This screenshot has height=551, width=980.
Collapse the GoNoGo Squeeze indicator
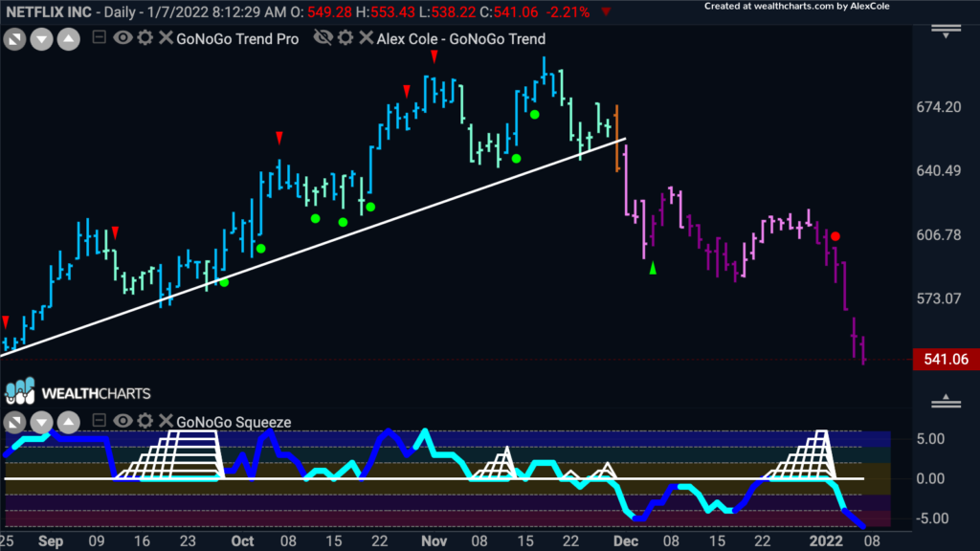coord(99,421)
